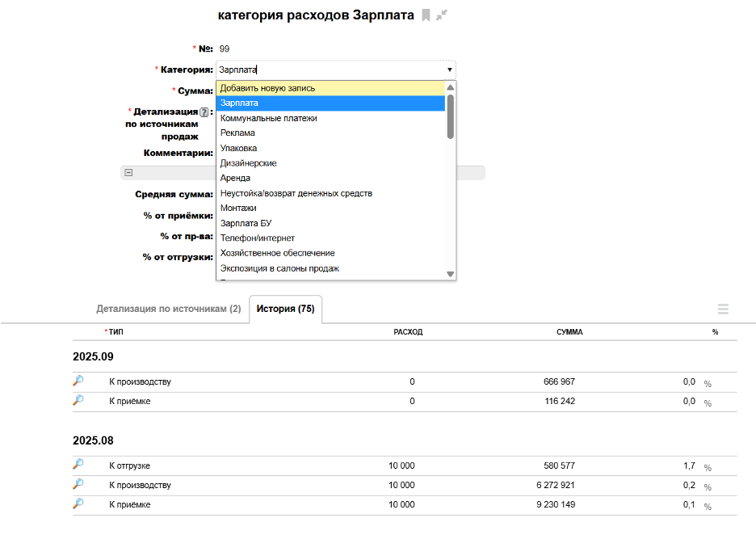Open magnifier for 2025.08 К производству row
Image resolution: width=756 pixels, height=535 pixels.
[x=78, y=484]
